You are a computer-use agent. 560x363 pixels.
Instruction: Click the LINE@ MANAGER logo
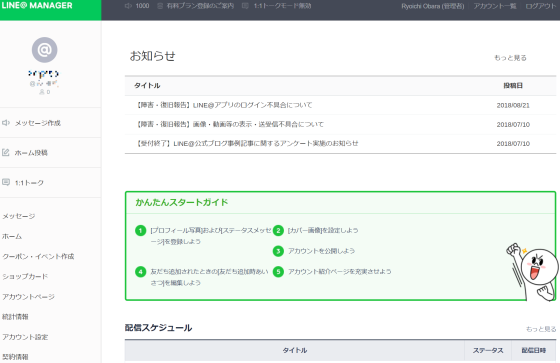[37, 5]
